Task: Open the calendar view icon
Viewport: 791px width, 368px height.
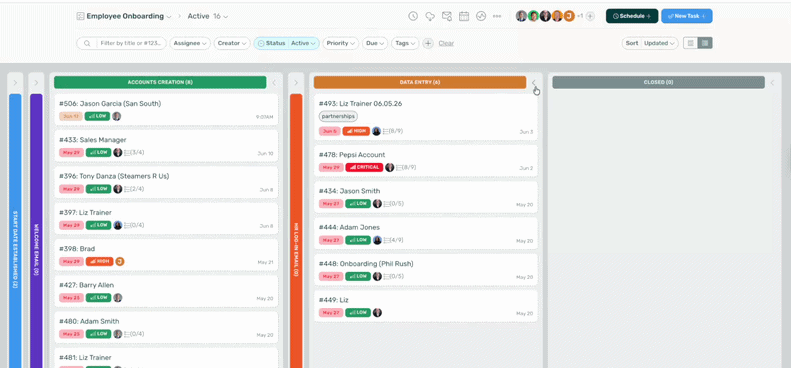Action: [464, 16]
